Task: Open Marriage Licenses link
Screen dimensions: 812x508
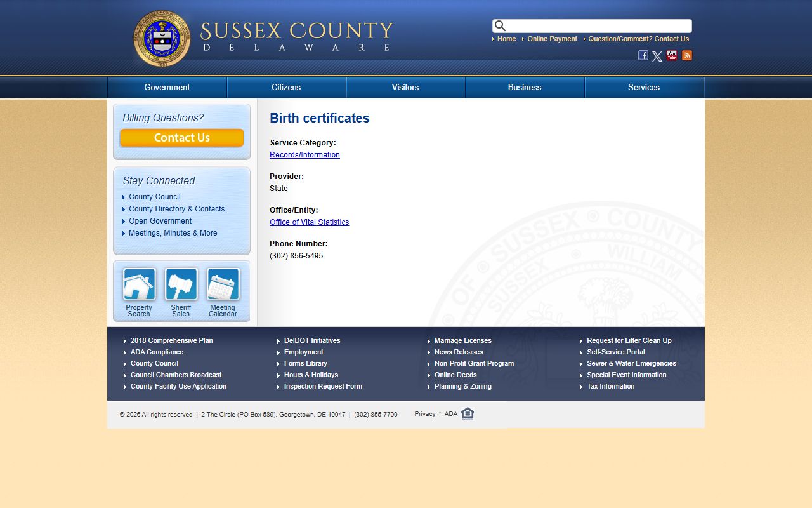Action: click(462, 341)
